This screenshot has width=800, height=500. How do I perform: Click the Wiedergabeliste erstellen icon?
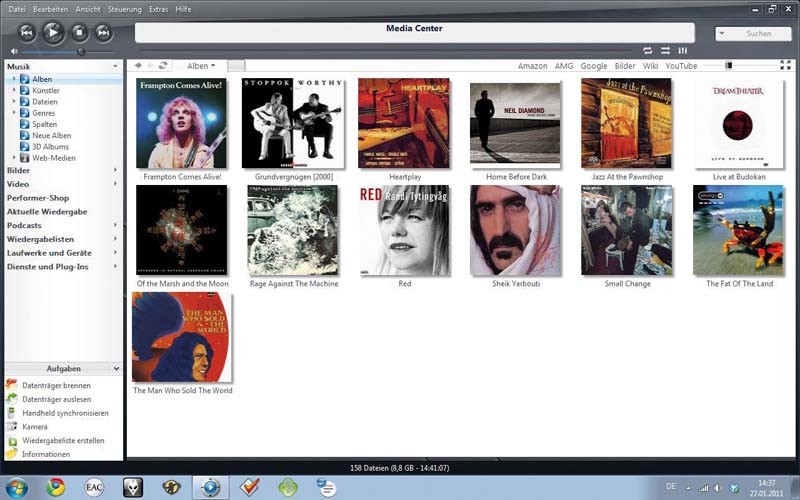[11, 440]
